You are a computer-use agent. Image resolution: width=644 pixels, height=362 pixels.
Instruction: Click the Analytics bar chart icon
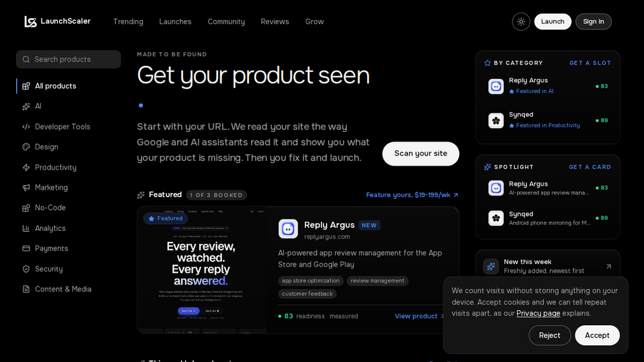coord(26,228)
